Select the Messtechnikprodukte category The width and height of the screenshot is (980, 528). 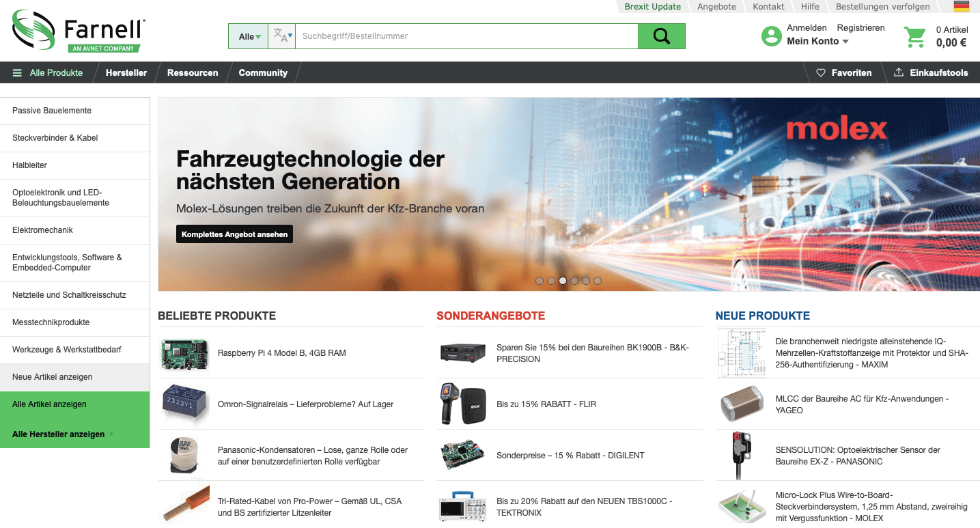[x=74, y=322]
